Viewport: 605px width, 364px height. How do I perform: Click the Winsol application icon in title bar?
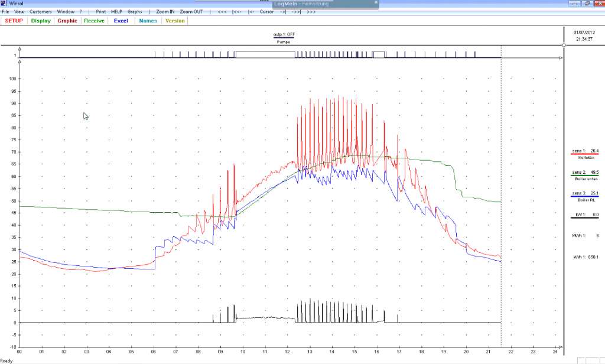point(4,3)
